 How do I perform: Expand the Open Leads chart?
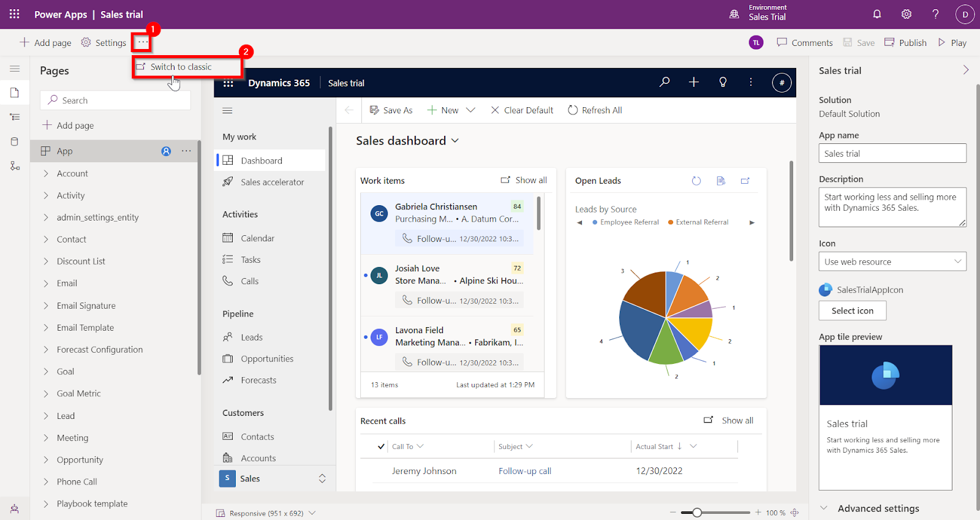click(x=745, y=181)
